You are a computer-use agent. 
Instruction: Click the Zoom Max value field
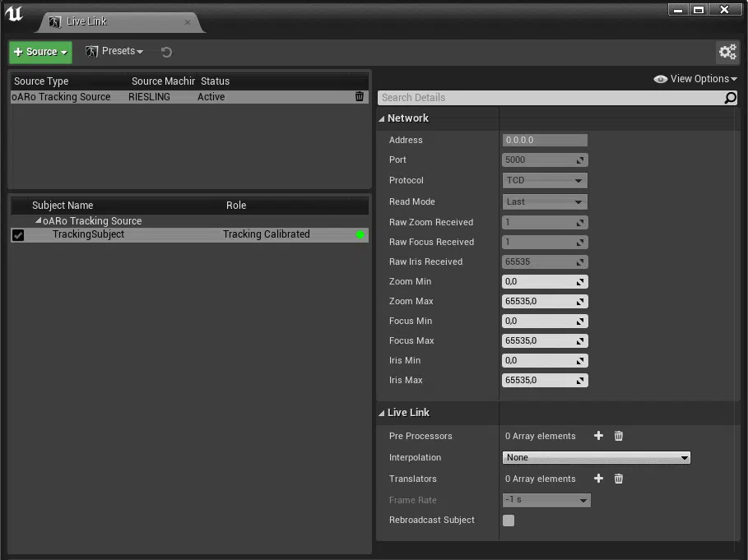[x=538, y=301]
